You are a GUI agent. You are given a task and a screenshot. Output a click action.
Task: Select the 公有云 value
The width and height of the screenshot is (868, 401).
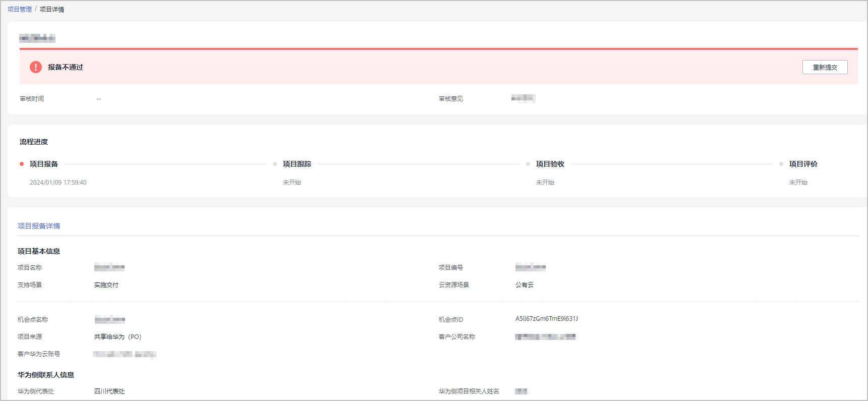point(525,285)
